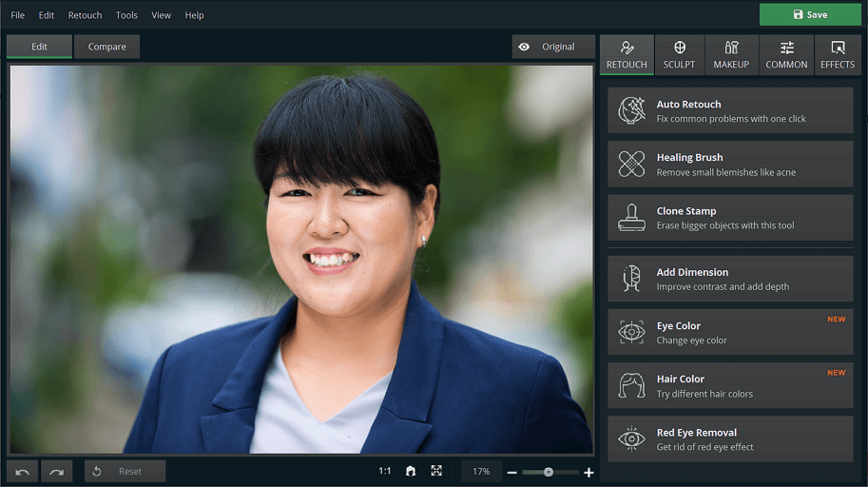
Task: Switch to Edit view
Action: [x=39, y=47]
